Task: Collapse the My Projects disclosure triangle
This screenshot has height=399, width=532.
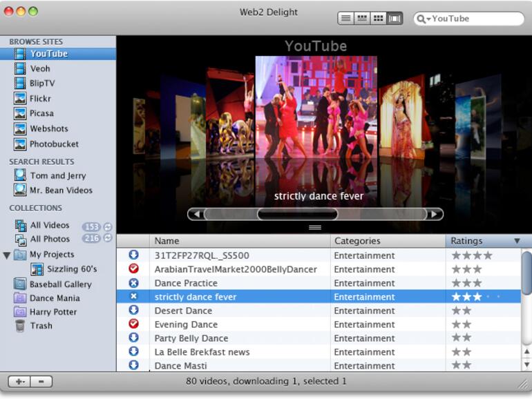Action: coord(7,255)
